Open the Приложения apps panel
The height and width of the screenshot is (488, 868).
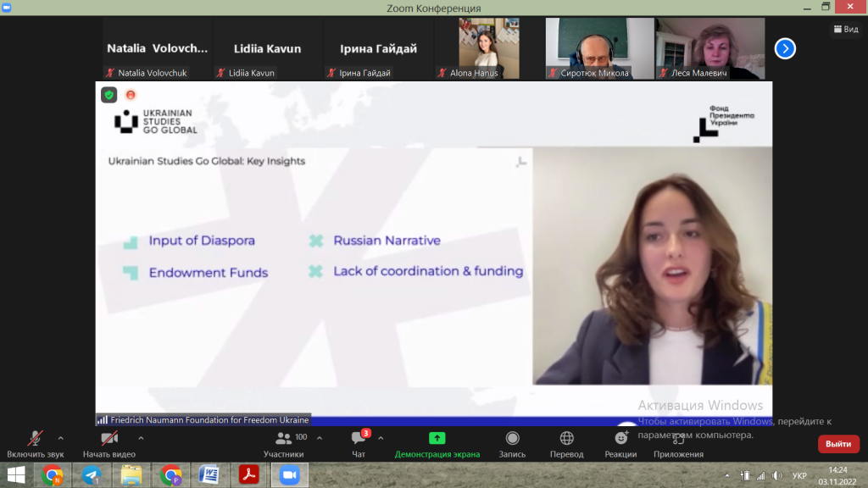(678, 444)
